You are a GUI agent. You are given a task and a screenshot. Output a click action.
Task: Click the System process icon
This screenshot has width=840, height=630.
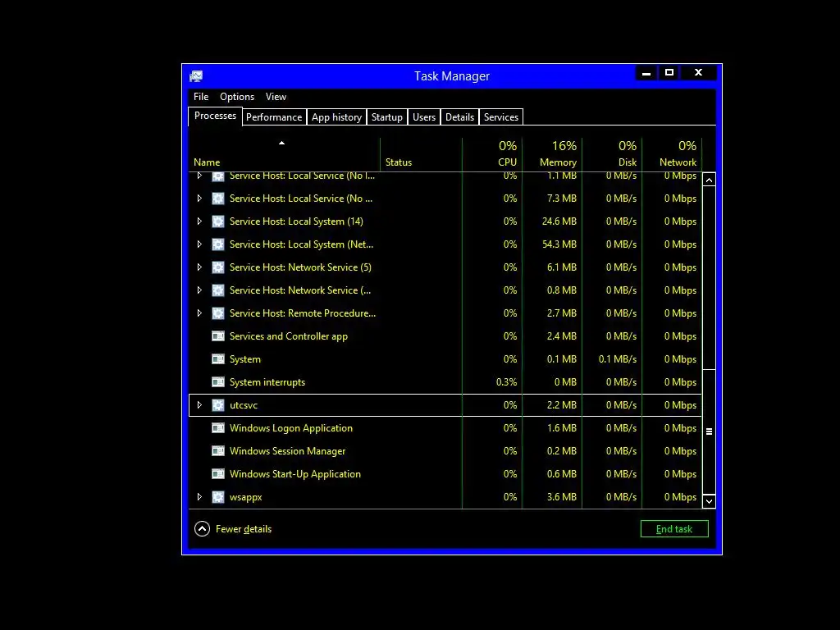coord(218,359)
